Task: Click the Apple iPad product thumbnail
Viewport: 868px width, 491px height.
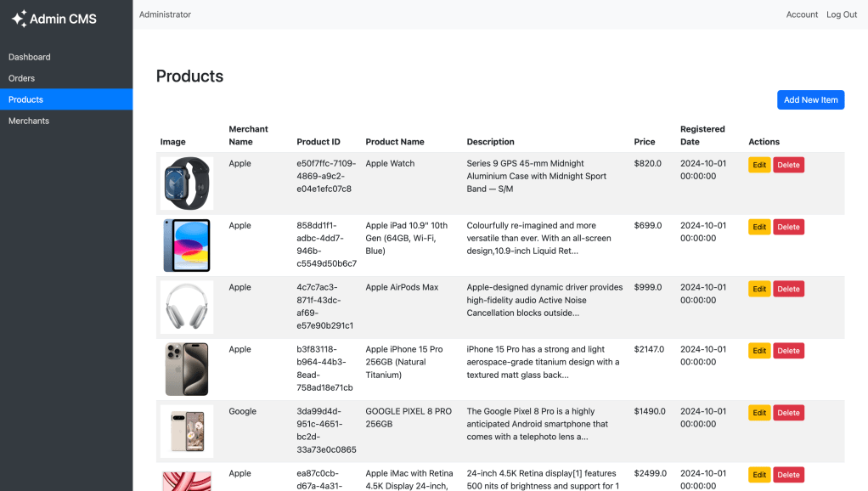Action: [186, 245]
